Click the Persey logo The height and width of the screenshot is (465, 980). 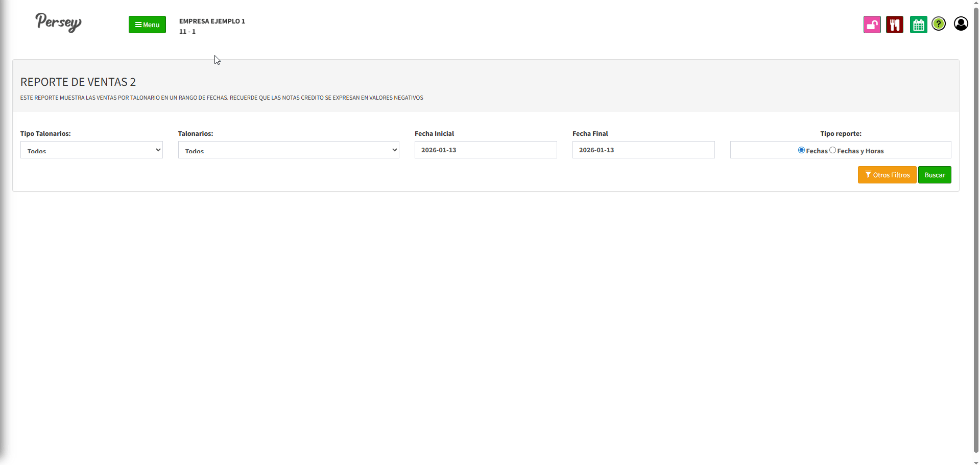58,22
